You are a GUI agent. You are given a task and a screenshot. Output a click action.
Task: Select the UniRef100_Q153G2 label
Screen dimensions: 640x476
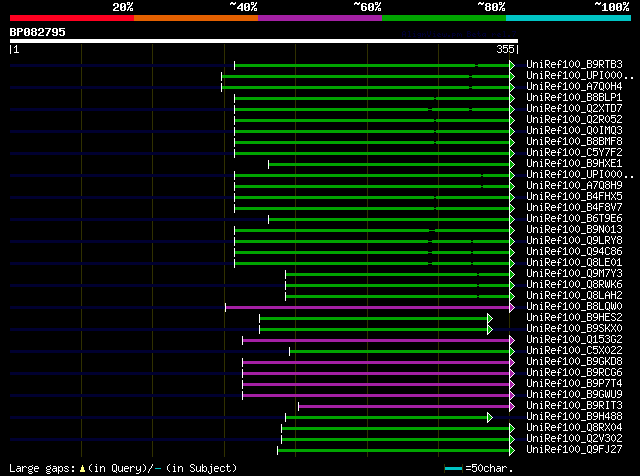[574, 340]
